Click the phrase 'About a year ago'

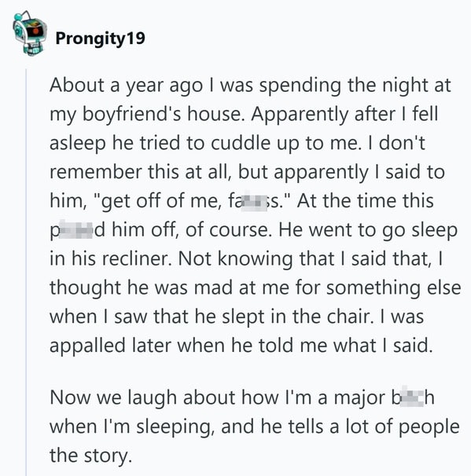126,86
